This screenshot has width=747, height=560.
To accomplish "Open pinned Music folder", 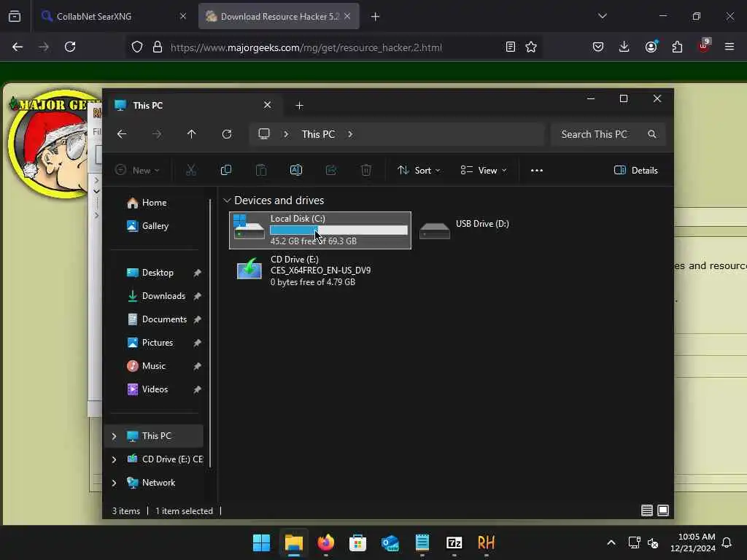I will click(155, 366).
